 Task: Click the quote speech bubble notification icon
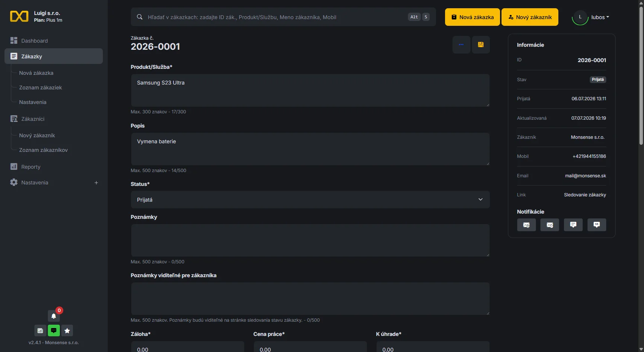pyautogui.click(x=597, y=225)
